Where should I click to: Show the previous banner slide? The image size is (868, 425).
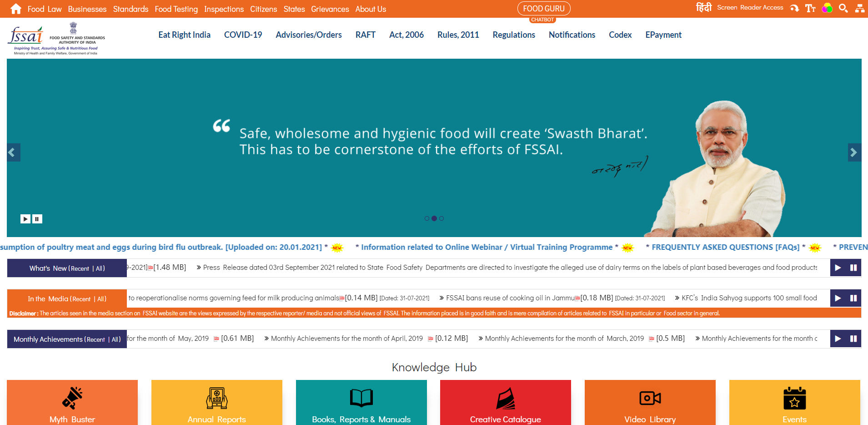tap(13, 152)
